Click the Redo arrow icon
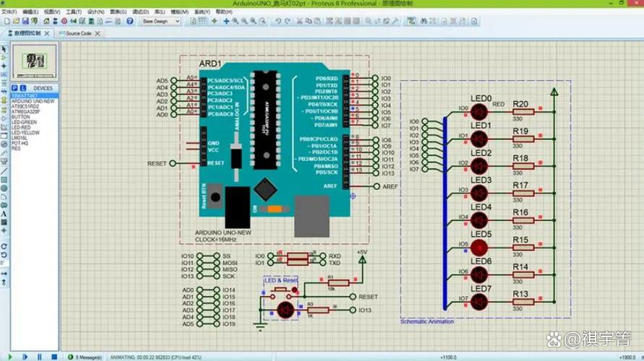The height and width of the screenshot is (361, 644). coord(288,21)
